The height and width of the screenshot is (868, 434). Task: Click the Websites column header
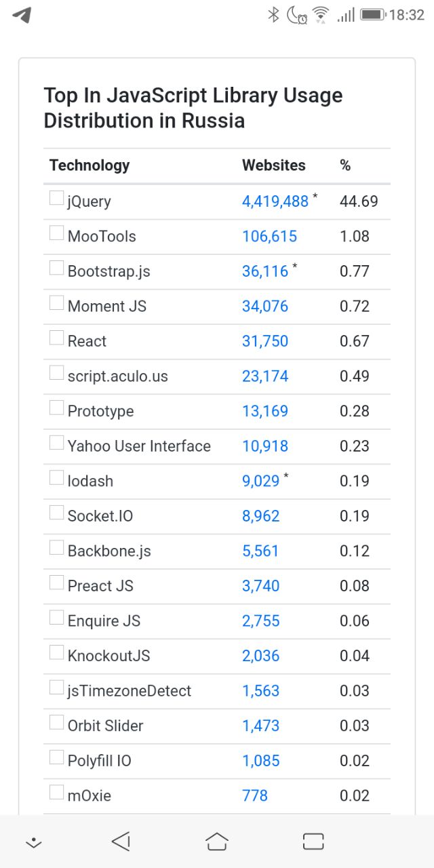(274, 165)
